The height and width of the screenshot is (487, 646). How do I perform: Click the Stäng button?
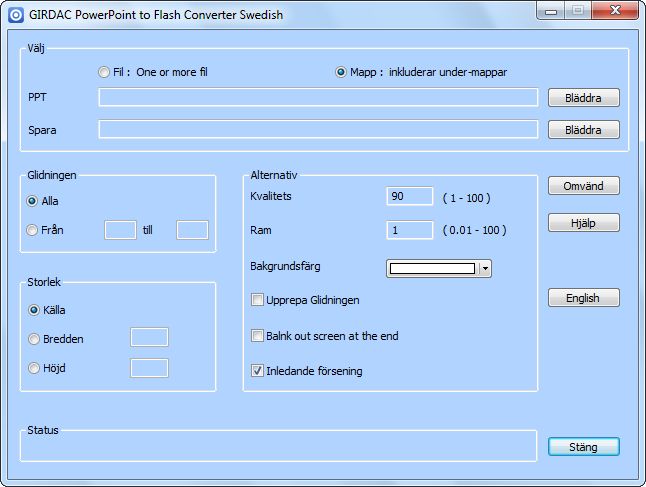[x=583, y=447]
